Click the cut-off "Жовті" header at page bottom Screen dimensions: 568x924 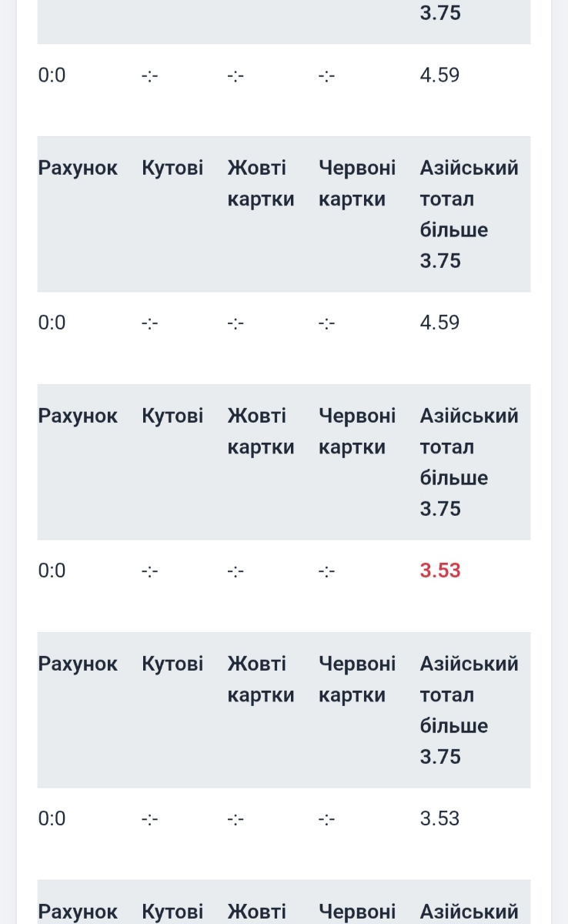point(256,912)
